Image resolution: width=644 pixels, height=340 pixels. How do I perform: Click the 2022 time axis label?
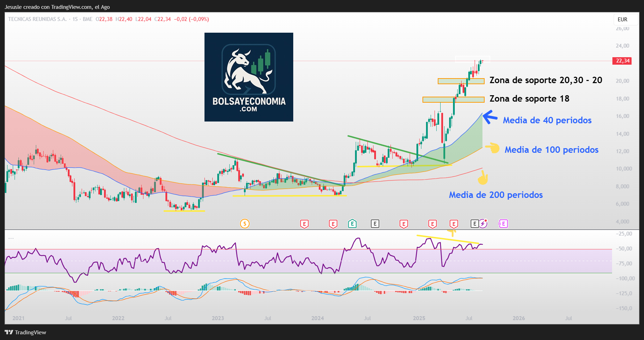coord(118,318)
